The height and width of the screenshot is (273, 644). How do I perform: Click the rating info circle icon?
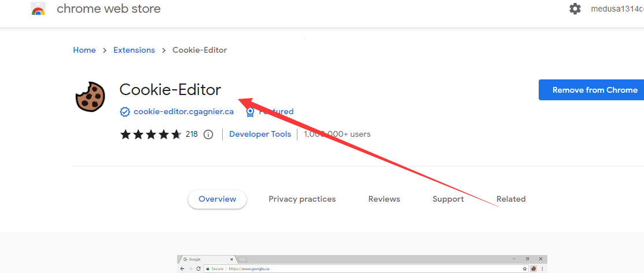point(208,134)
